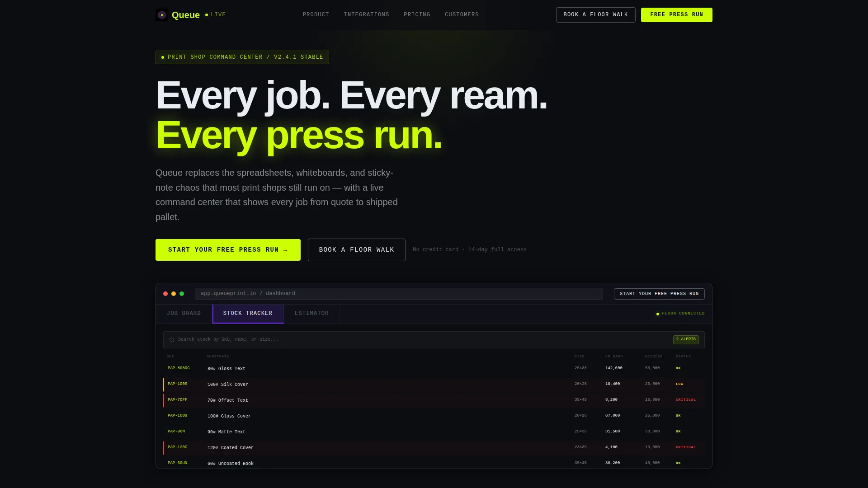Open the Integrations nav item
This screenshot has width=868, height=488.
pyautogui.click(x=367, y=15)
